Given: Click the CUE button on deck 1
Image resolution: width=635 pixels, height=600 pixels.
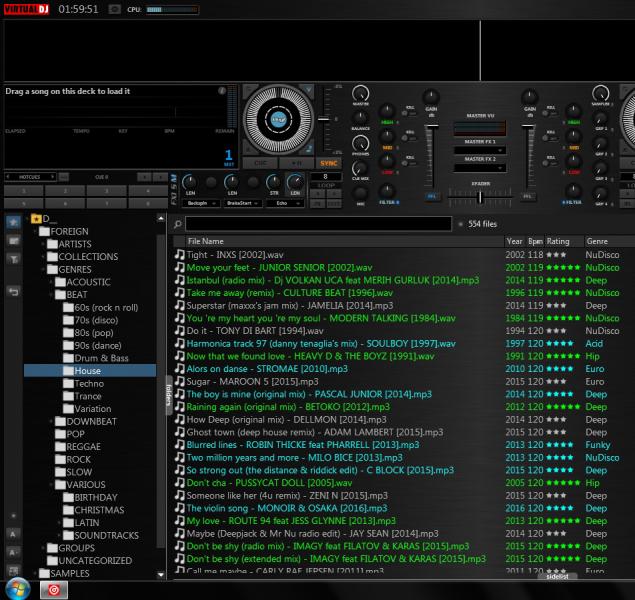Looking at the screenshot, I should click(260, 163).
